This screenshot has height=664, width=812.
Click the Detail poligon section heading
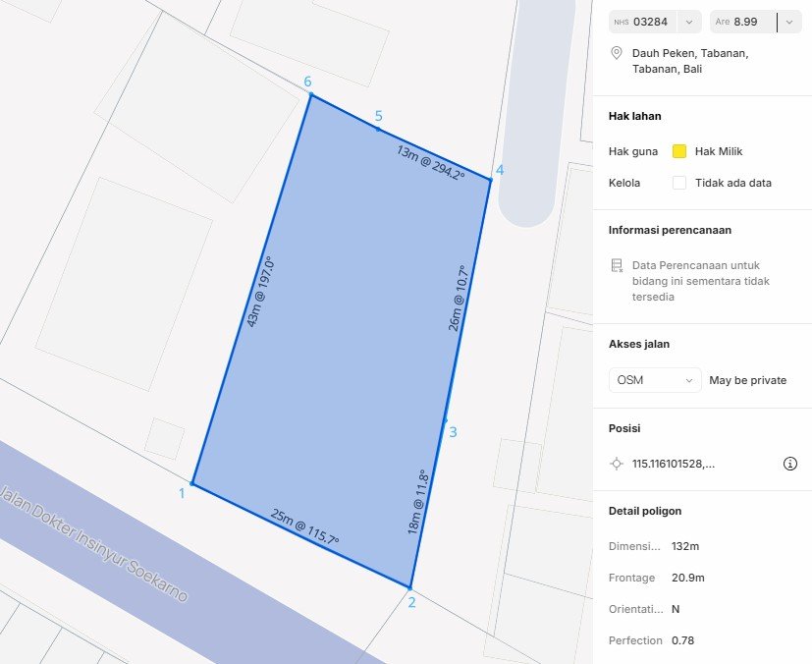[x=644, y=511]
